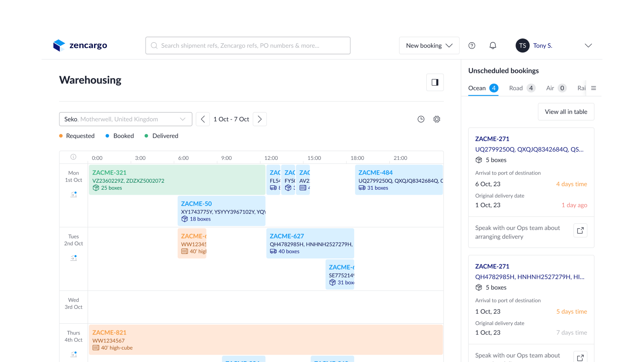The width and height of the screenshot is (644, 362).
Task: Open the first ZACME-271 booking link
Action: coord(492,139)
